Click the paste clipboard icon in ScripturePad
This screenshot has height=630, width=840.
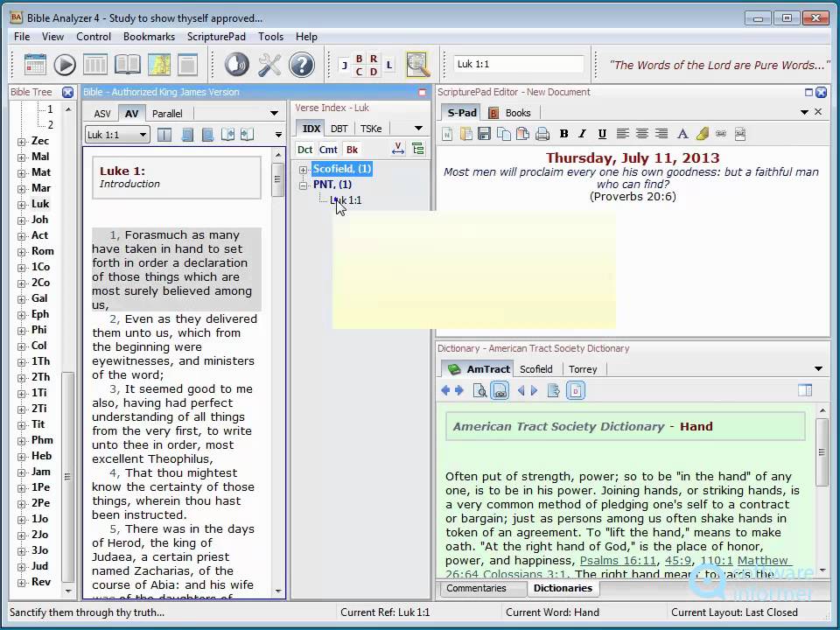523,134
